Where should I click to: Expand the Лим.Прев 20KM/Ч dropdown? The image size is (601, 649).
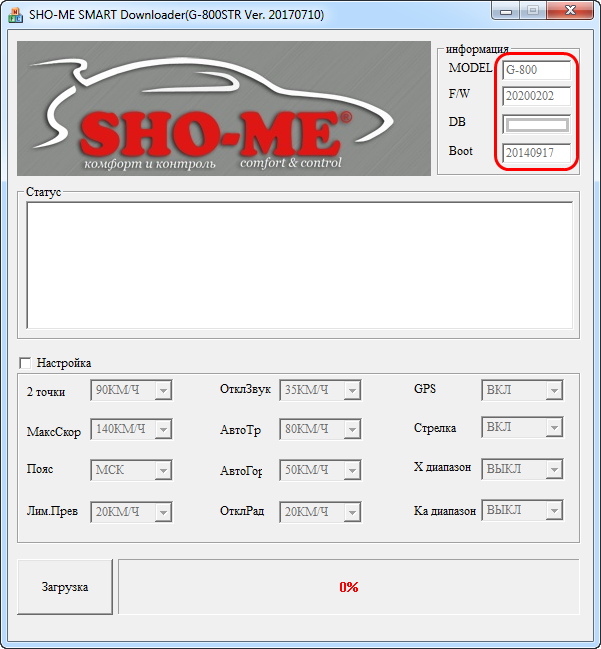click(131, 512)
